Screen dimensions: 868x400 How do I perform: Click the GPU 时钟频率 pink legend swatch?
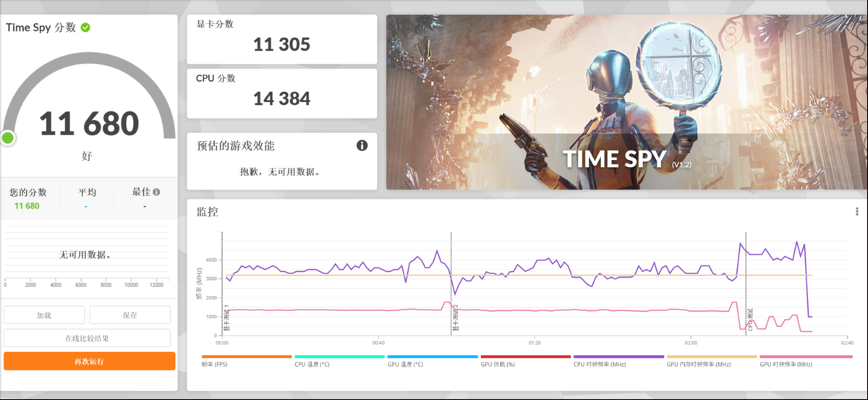806,357
